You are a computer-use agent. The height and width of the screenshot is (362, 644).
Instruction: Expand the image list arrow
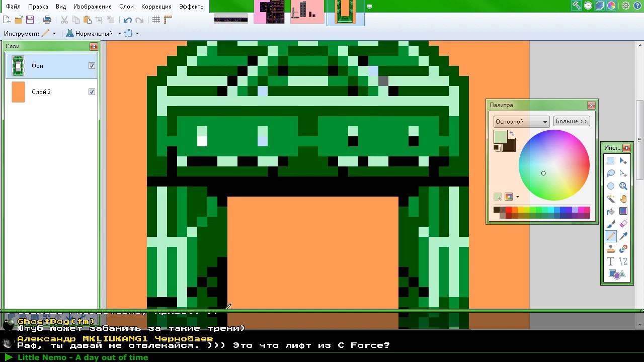(370, 7)
